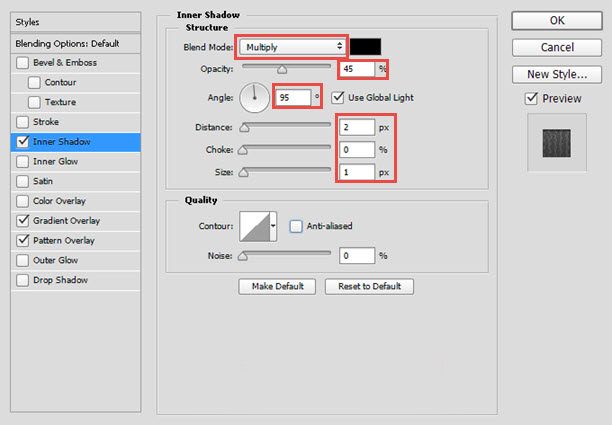
Task: Click the Distance slider handle
Action: (x=244, y=127)
